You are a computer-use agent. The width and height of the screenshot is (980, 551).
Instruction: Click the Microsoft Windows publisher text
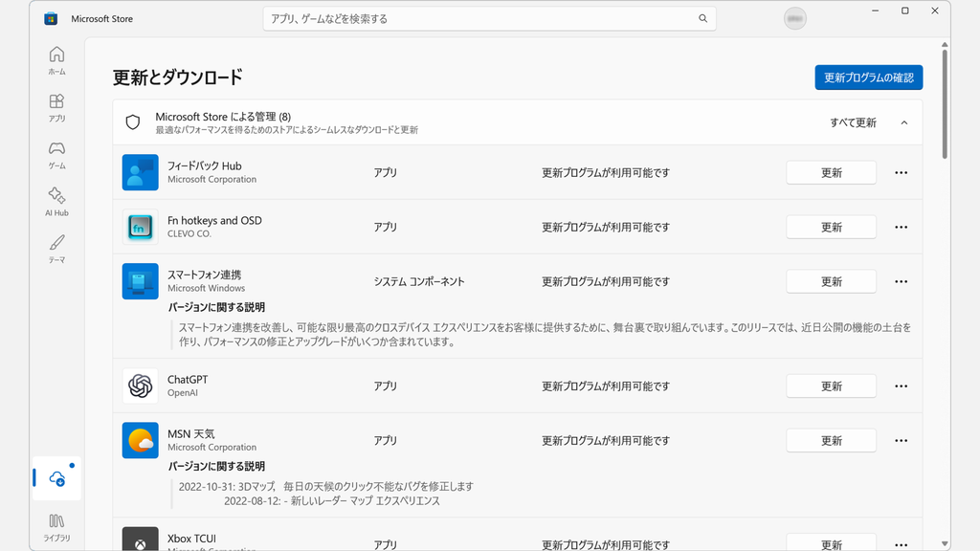[x=207, y=288]
